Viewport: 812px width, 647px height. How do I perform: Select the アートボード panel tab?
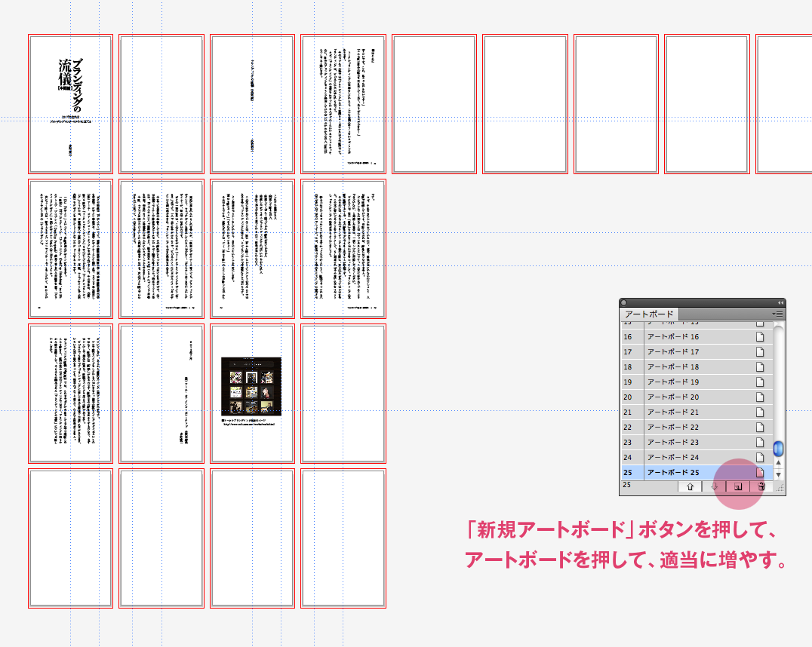click(649, 314)
